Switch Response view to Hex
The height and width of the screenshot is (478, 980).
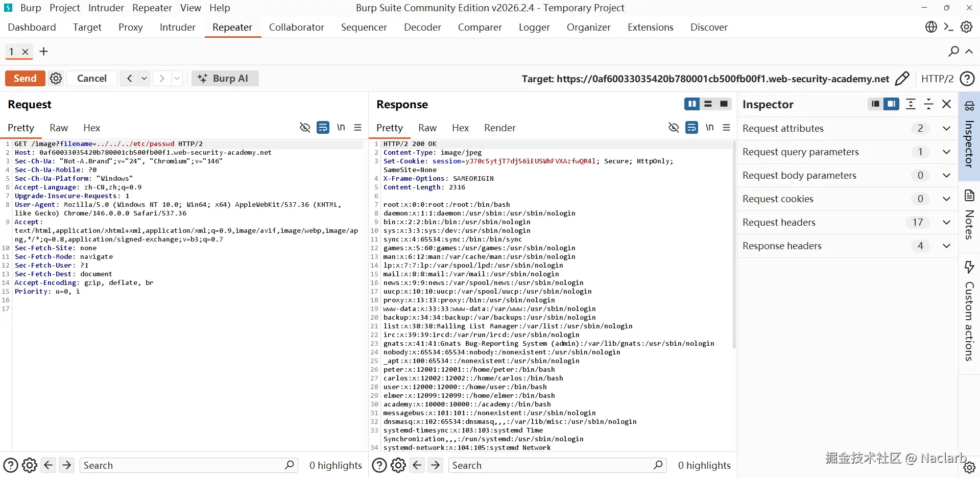click(x=461, y=128)
